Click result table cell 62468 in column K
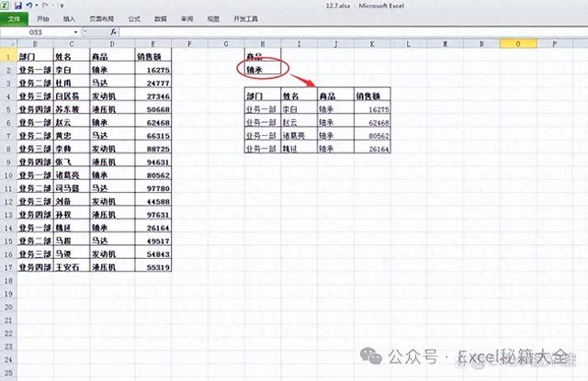This screenshot has height=381, width=588. (x=372, y=122)
